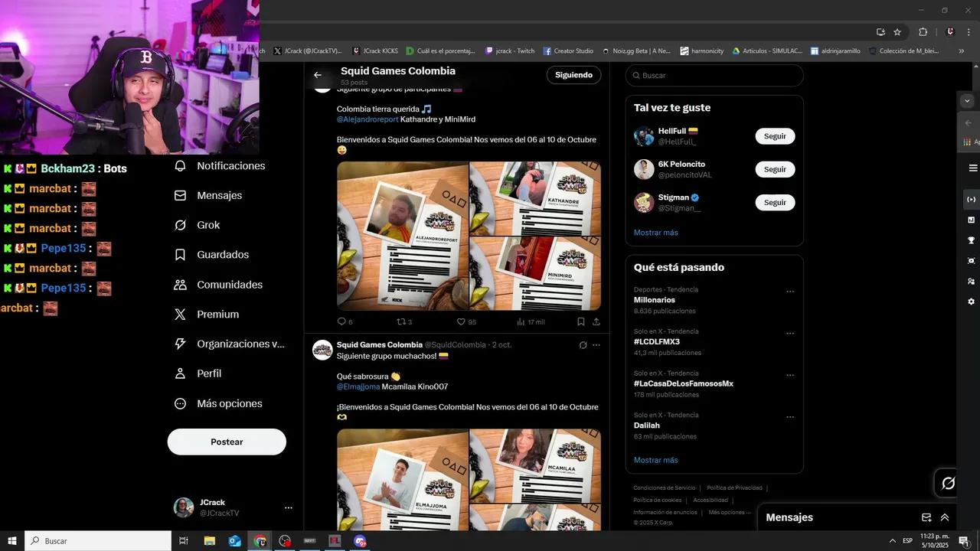
Task: Open Más opciones in the sidebar
Action: click(x=218, y=404)
